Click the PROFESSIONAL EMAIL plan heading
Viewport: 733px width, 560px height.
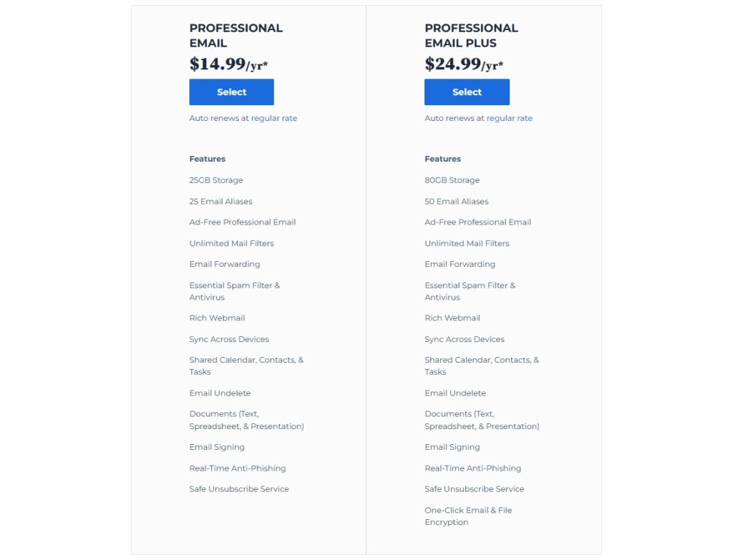tap(236, 36)
